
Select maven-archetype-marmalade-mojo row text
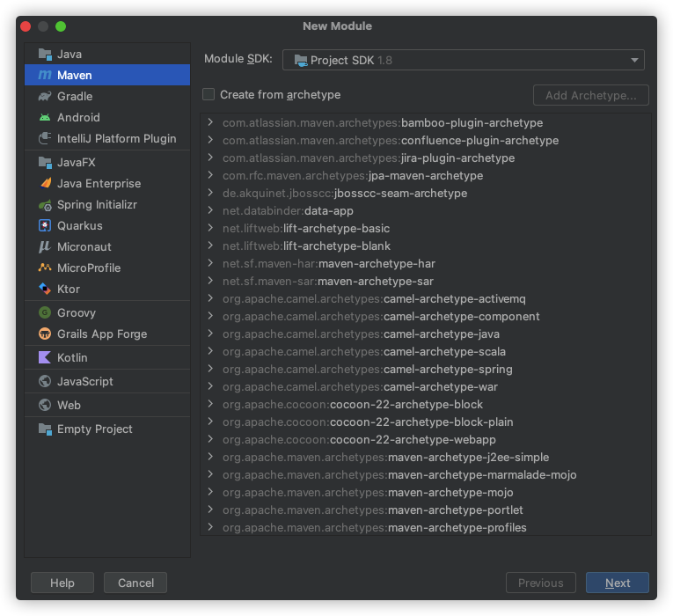coord(399,475)
